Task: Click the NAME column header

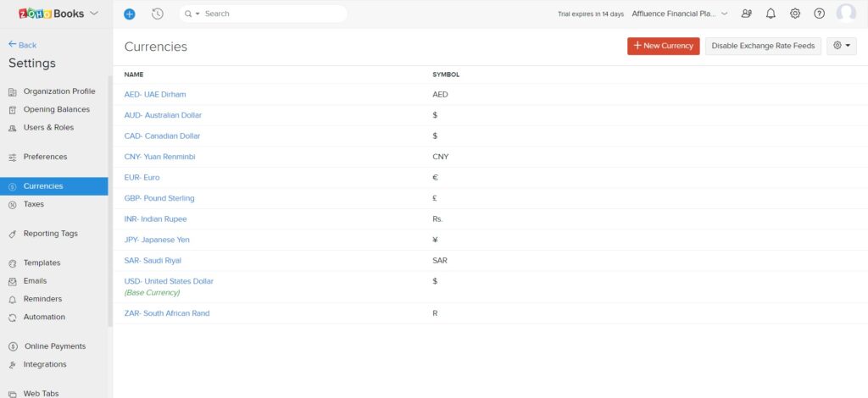Action: [x=133, y=75]
